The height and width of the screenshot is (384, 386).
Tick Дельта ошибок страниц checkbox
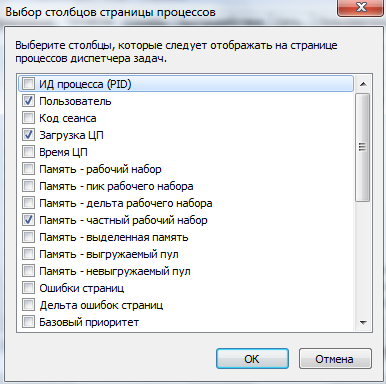[x=28, y=305]
